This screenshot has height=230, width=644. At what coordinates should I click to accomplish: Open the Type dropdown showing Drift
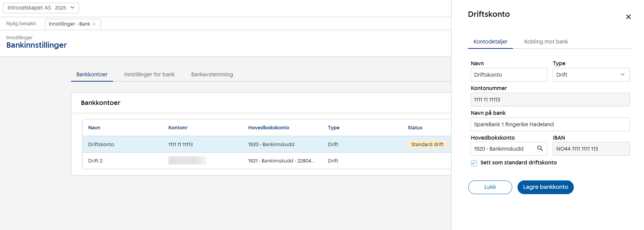click(x=591, y=75)
